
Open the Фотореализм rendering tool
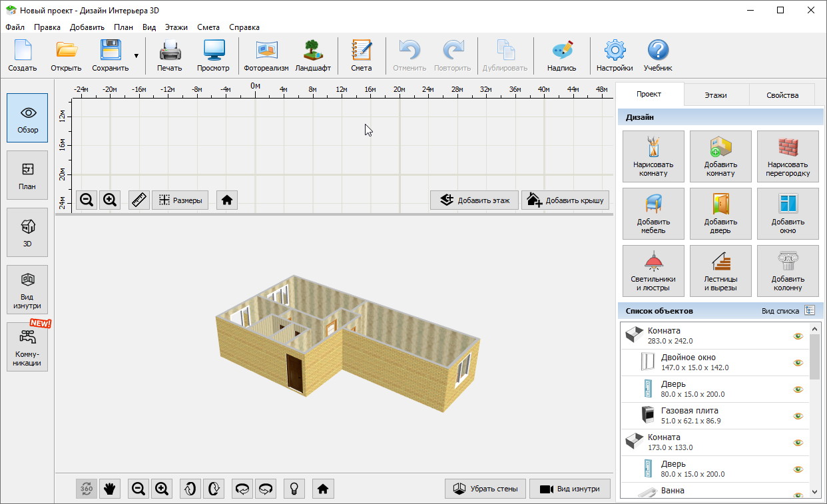click(x=266, y=55)
